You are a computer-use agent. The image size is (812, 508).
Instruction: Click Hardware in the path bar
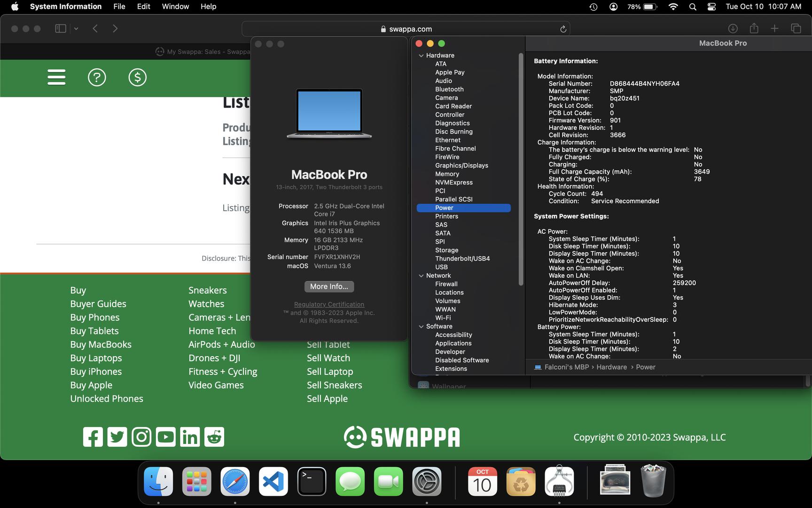coord(611,367)
